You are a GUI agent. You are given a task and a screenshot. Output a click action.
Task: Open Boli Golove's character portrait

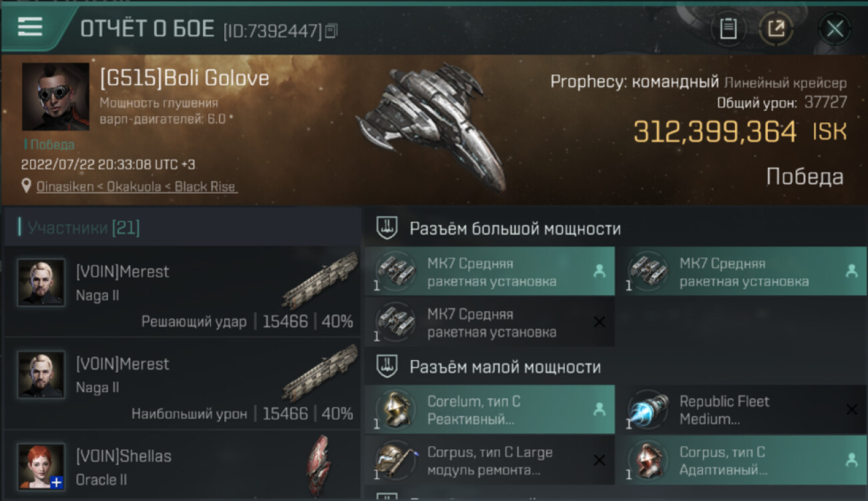tap(55, 96)
